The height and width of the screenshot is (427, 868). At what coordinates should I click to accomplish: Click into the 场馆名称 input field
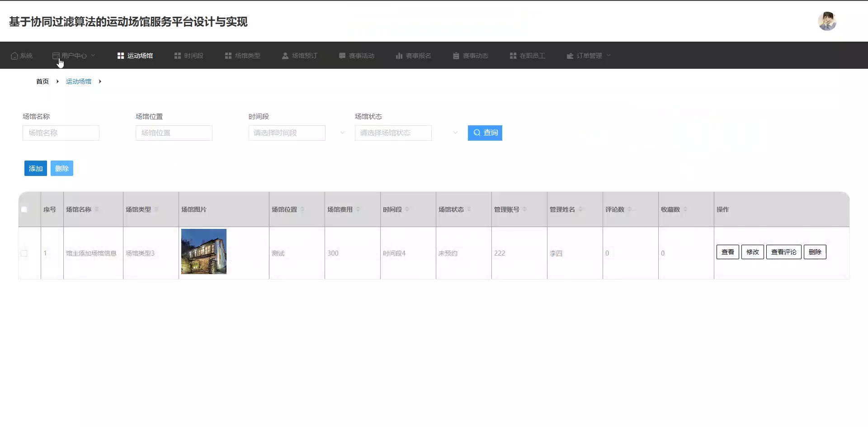[61, 133]
